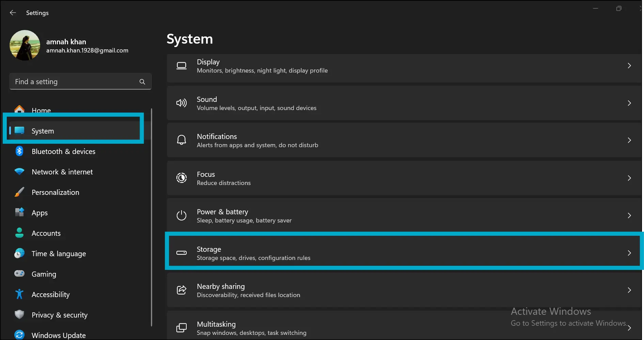Select the Sound speaker icon
644x340 pixels.
pos(182,103)
